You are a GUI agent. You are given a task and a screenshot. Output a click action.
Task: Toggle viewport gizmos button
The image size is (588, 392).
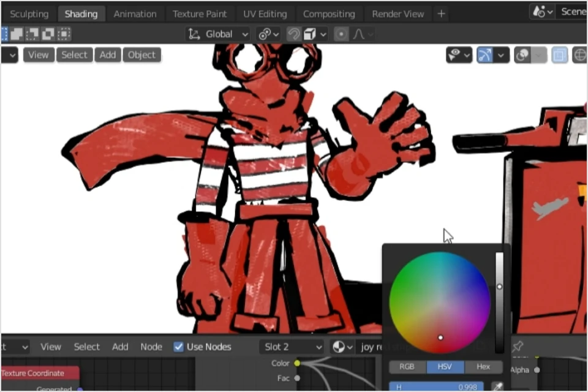pos(484,55)
